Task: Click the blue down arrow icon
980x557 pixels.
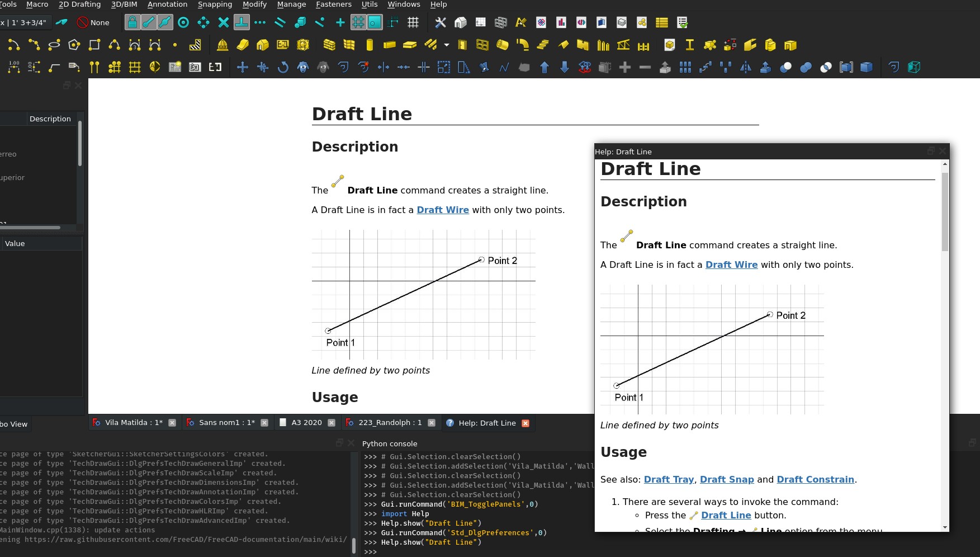Action: click(x=565, y=67)
